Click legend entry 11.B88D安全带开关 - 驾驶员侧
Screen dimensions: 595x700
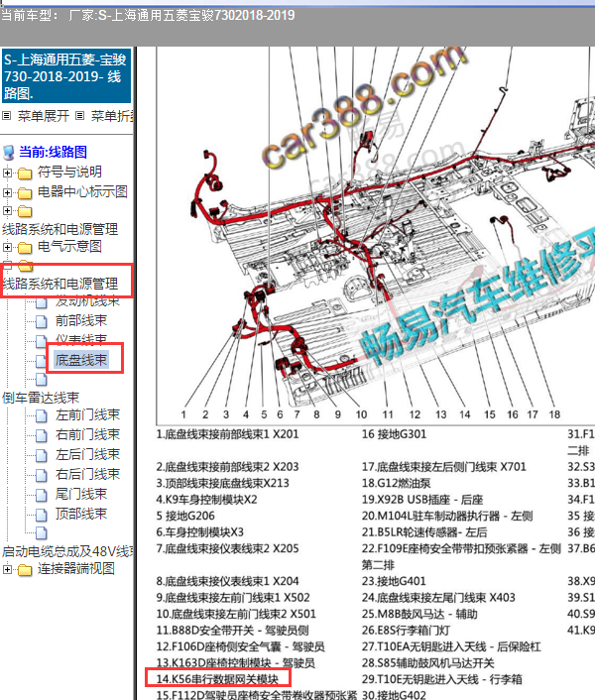(x=232, y=631)
